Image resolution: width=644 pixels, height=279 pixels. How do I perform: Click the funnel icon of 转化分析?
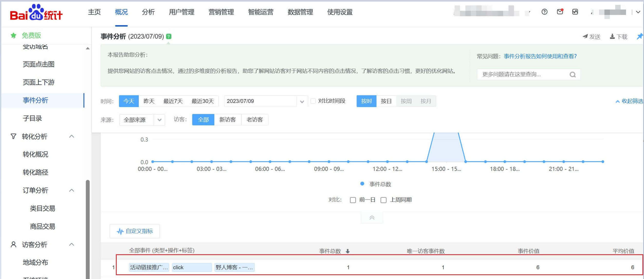[13, 136]
